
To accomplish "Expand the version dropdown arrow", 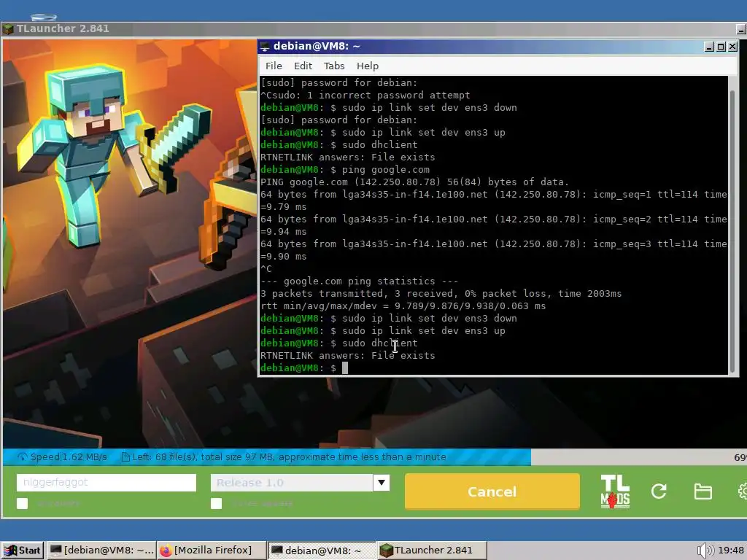I will (x=381, y=483).
